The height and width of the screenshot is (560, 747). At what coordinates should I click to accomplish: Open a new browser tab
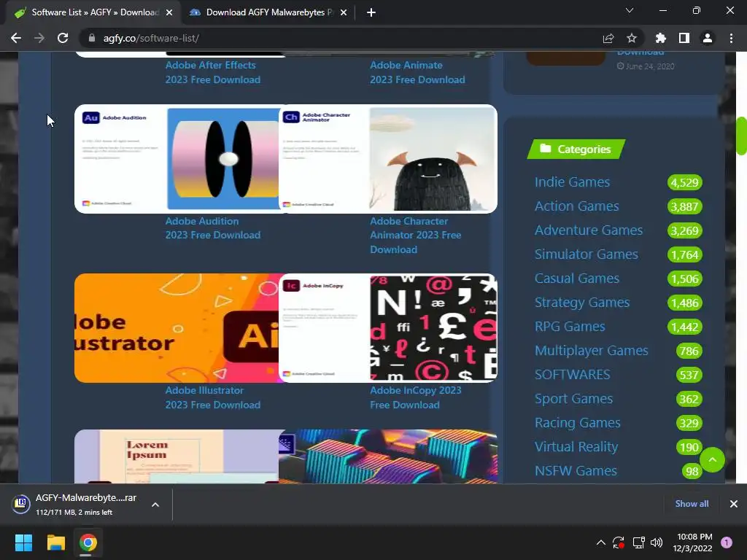click(371, 12)
